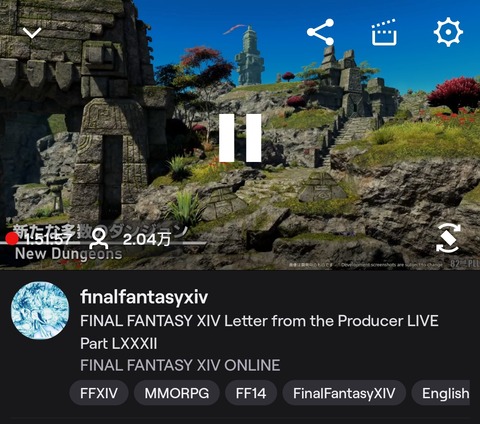Click the 1:51:57 stream uptime timer

pos(48,239)
